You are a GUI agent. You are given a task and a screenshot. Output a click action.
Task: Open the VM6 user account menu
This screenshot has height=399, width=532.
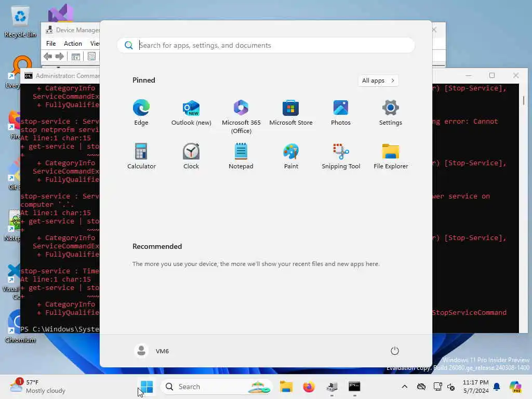152,351
